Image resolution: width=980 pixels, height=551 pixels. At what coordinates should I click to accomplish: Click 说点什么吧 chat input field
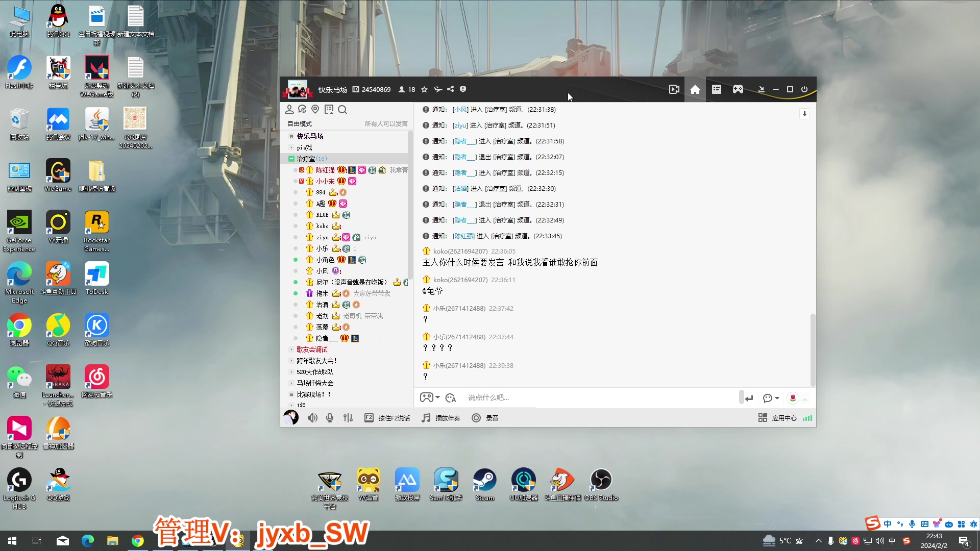tap(596, 397)
